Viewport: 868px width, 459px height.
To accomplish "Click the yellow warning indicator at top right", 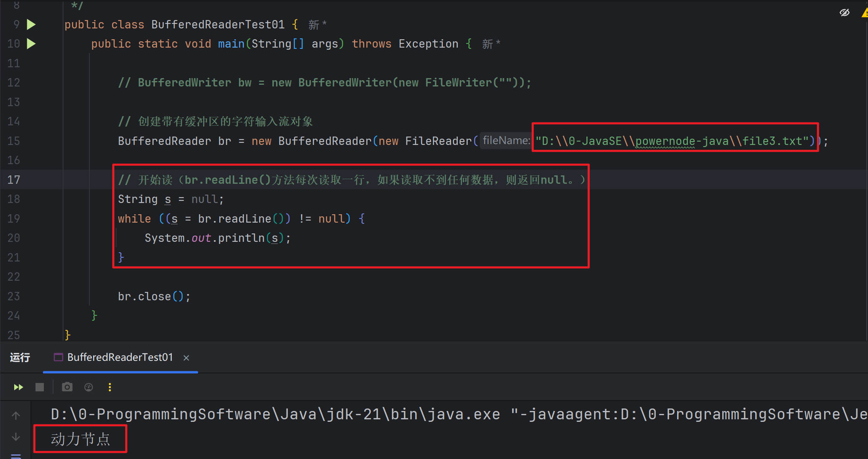I will pos(864,13).
